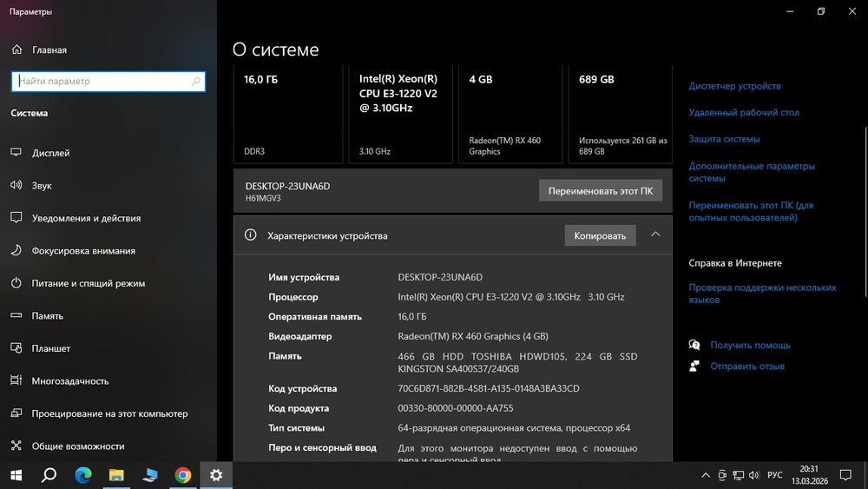Click the 689 GB storage card
868x489 pixels.
pyautogui.click(x=621, y=115)
